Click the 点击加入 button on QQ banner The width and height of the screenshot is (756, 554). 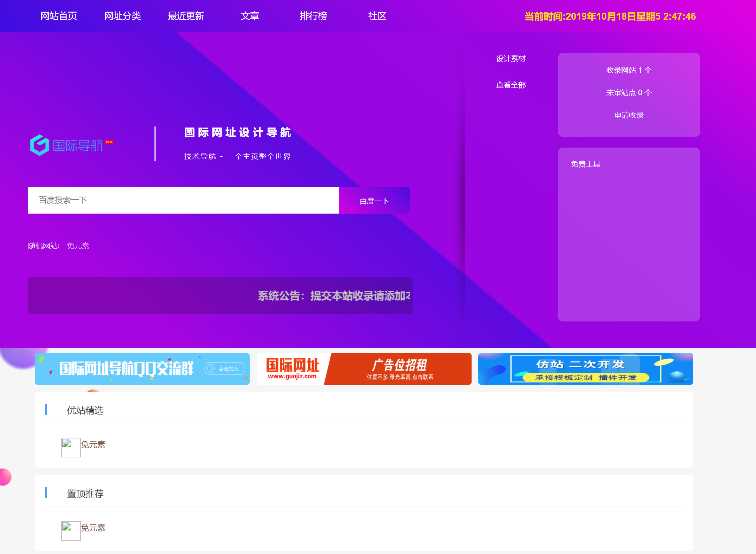pyautogui.click(x=225, y=369)
